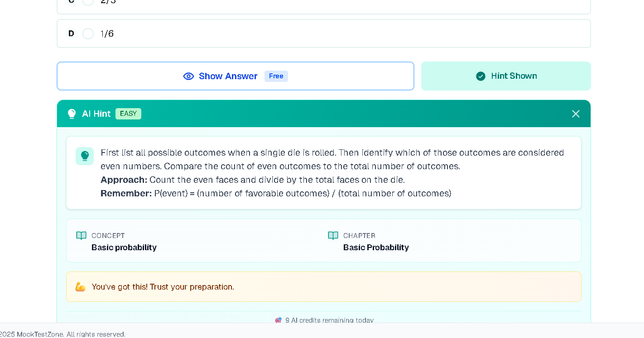Click the target icon beside AI credits
The width and height of the screenshot is (644, 338).
tap(279, 320)
